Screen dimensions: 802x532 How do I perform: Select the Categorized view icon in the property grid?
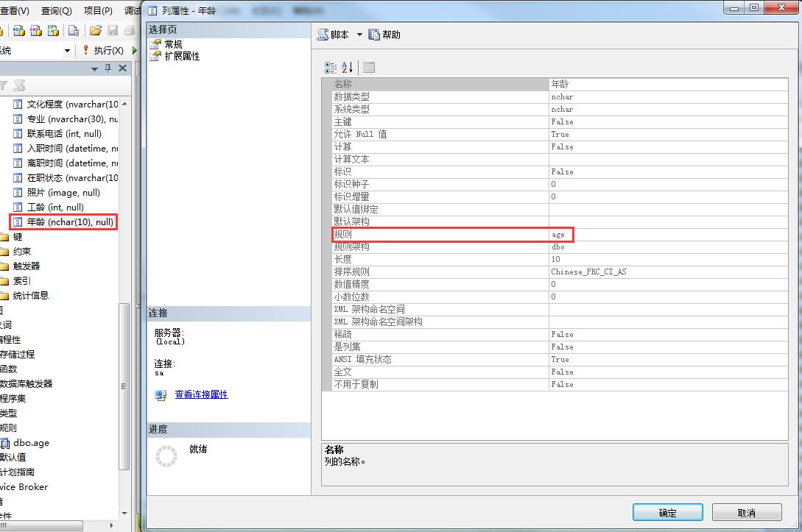coord(331,67)
